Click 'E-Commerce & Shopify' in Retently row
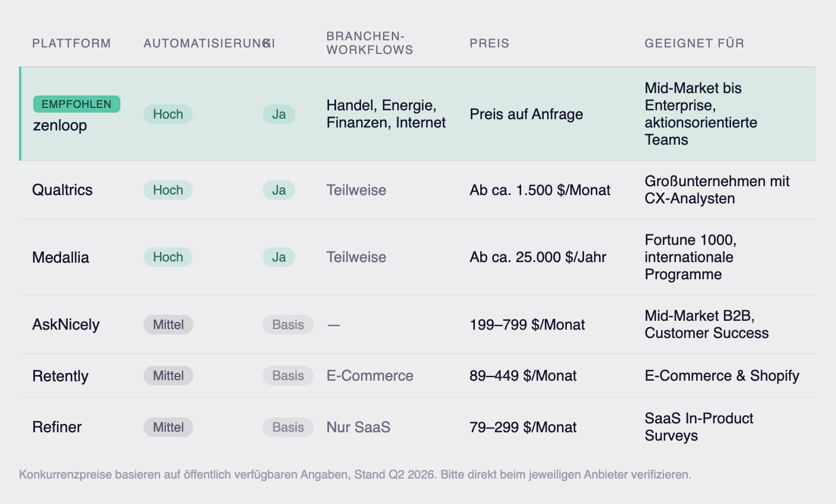This screenshot has width=836, height=504. tap(722, 376)
